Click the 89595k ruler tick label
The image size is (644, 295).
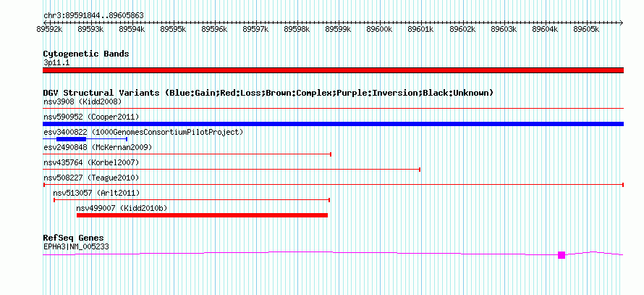(x=174, y=29)
